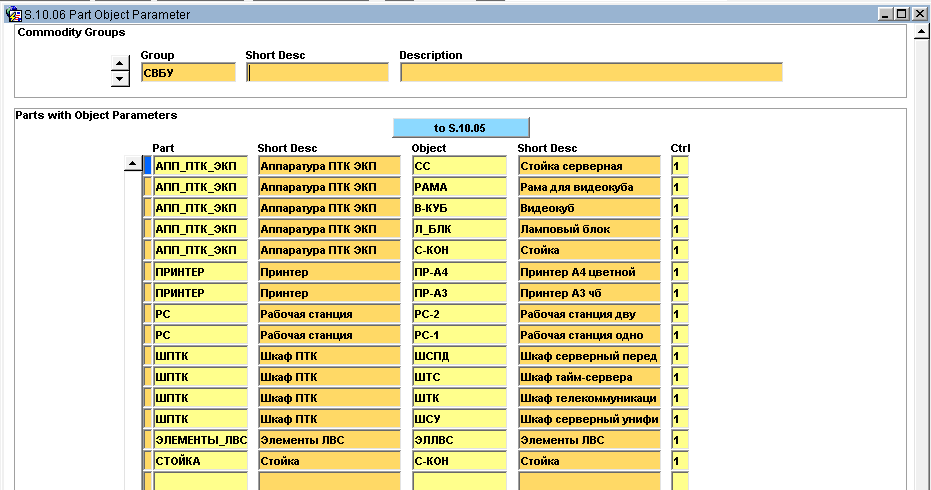Click object cell ЭЛЛВС
Screen dimensions: 931x490
(460, 440)
